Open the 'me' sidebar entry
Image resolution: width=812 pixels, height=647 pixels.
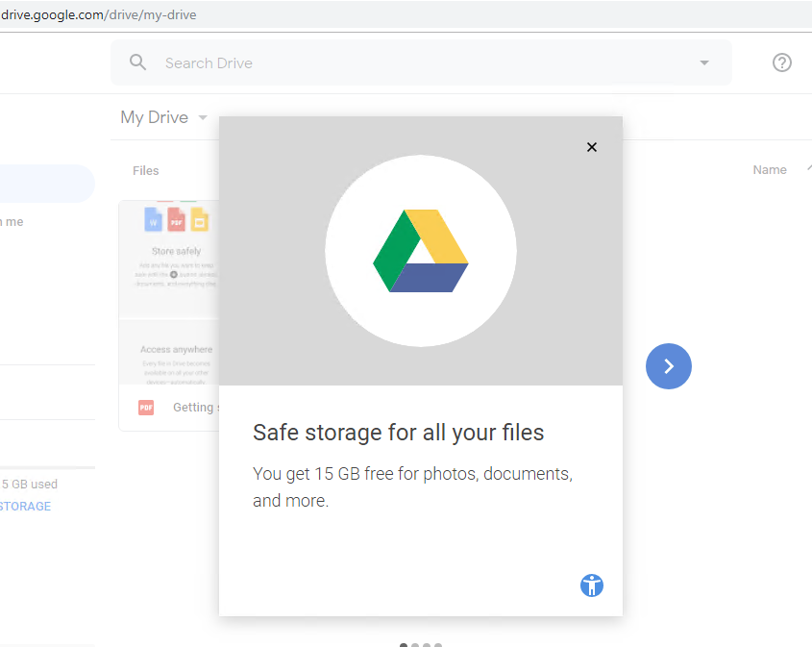coord(12,222)
